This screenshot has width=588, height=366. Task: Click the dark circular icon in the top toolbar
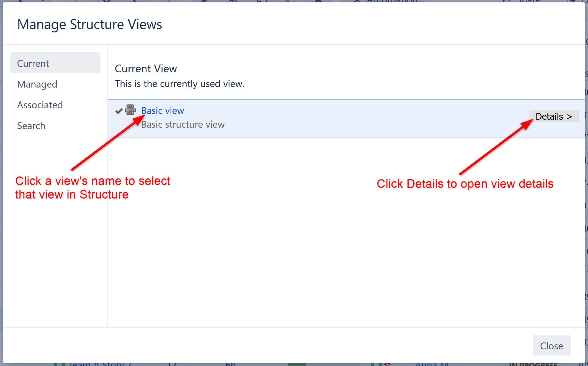point(318,2)
